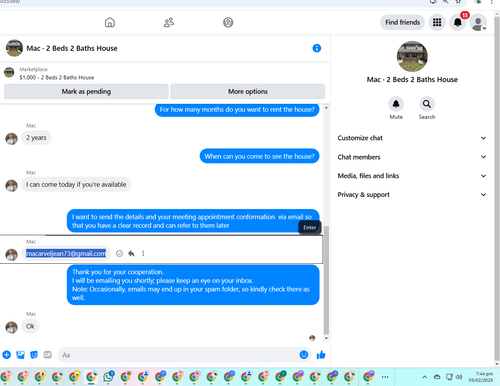This screenshot has width=500, height=386.
Task: Click chat scrollbar down arrow
Action: tap(326, 338)
